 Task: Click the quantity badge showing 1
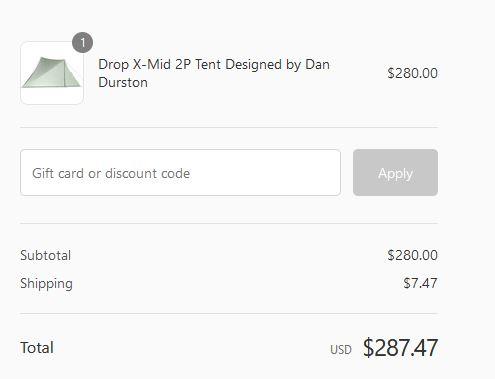82,42
